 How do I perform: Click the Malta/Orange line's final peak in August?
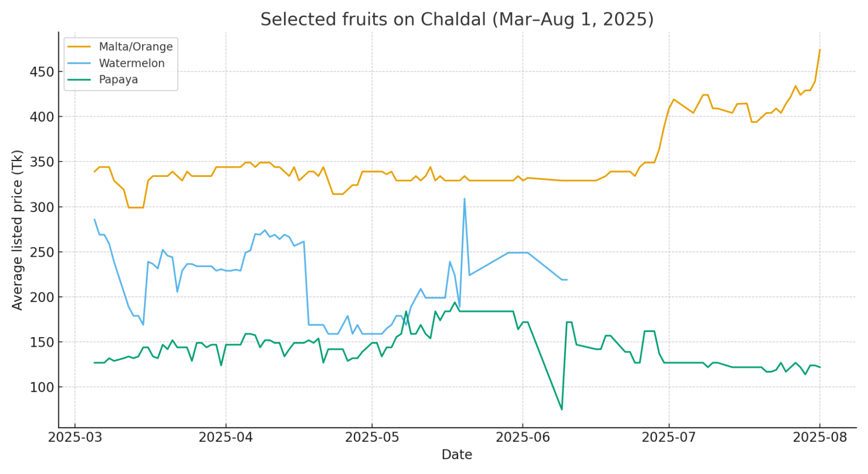[x=820, y=50]
